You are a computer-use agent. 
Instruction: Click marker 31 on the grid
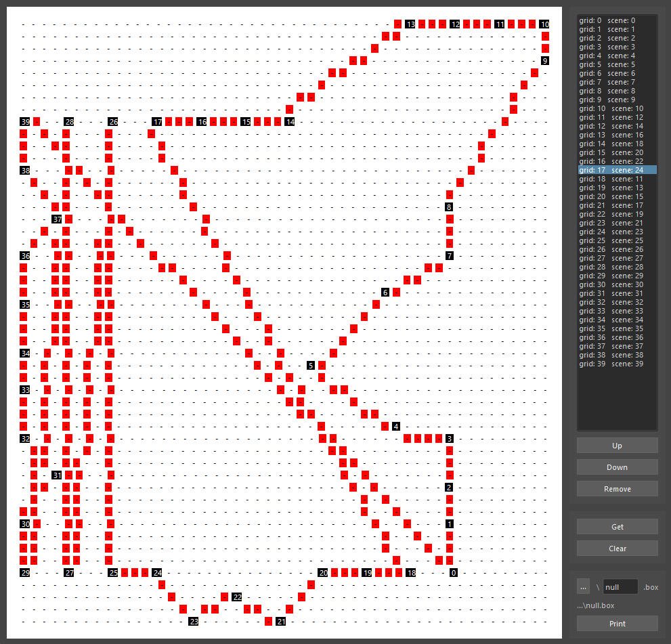58,475
